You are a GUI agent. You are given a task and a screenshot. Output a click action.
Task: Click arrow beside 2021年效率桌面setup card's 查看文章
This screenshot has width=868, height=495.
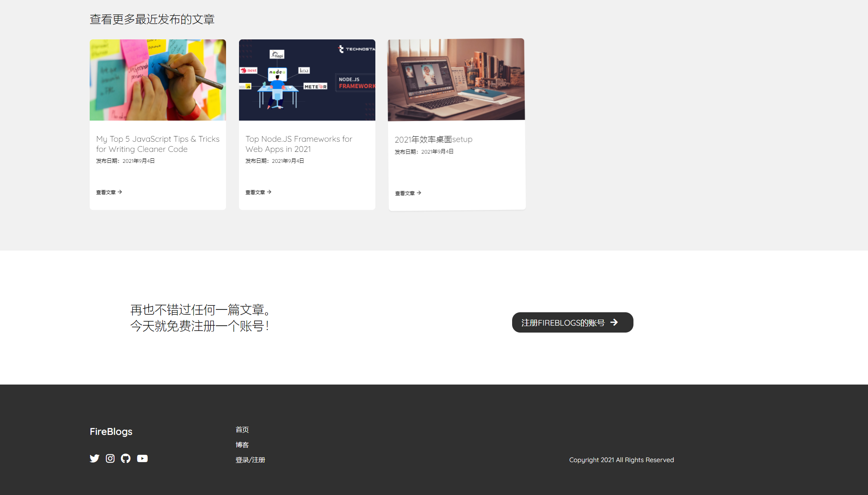419,193
